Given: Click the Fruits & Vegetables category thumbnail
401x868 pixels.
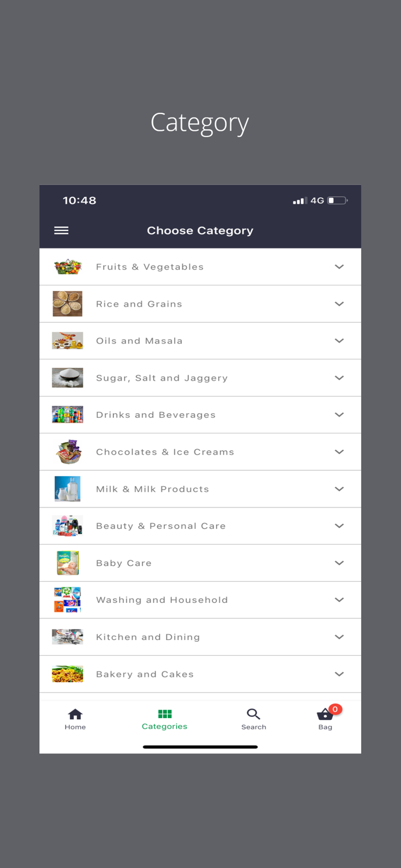Looking at the screenshot, I should 67,266.
